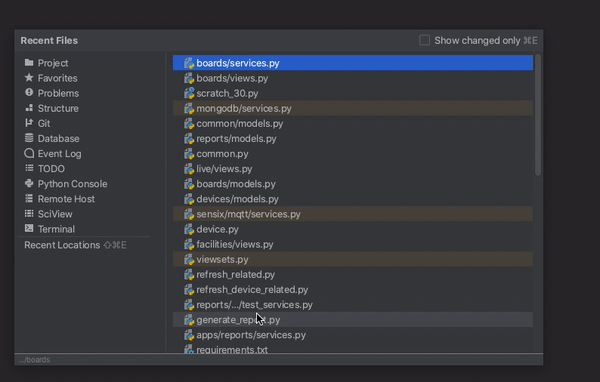This screenshot has height=382, width=600.
Task: Click the Python Console snake icon
Action: pos(29,183)
